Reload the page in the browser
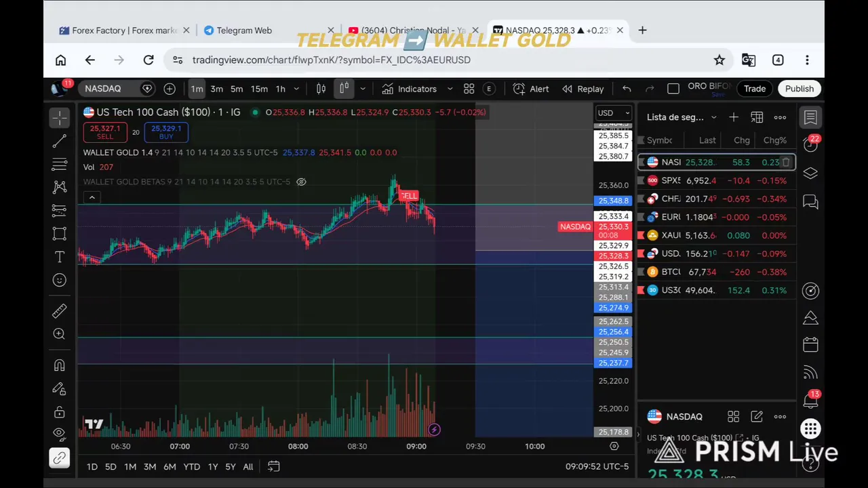The height and width of the screenshot is (488, 868). point(149,60)
